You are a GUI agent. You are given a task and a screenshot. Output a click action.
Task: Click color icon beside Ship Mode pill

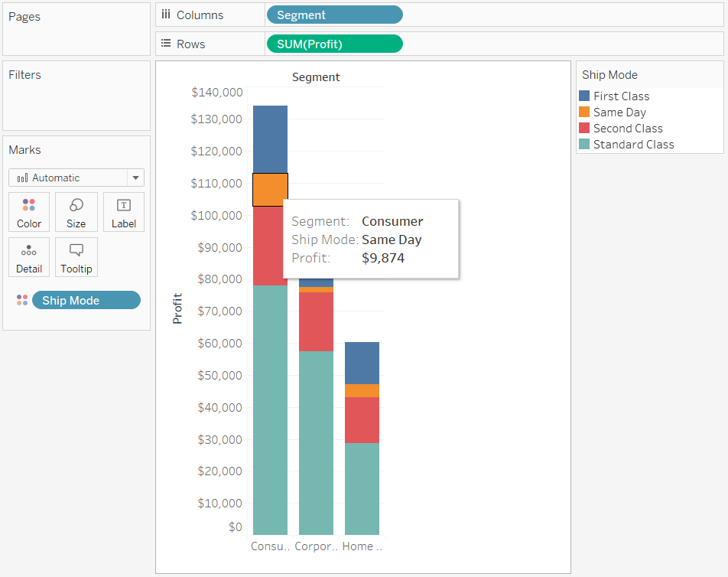tap(22, 300)
